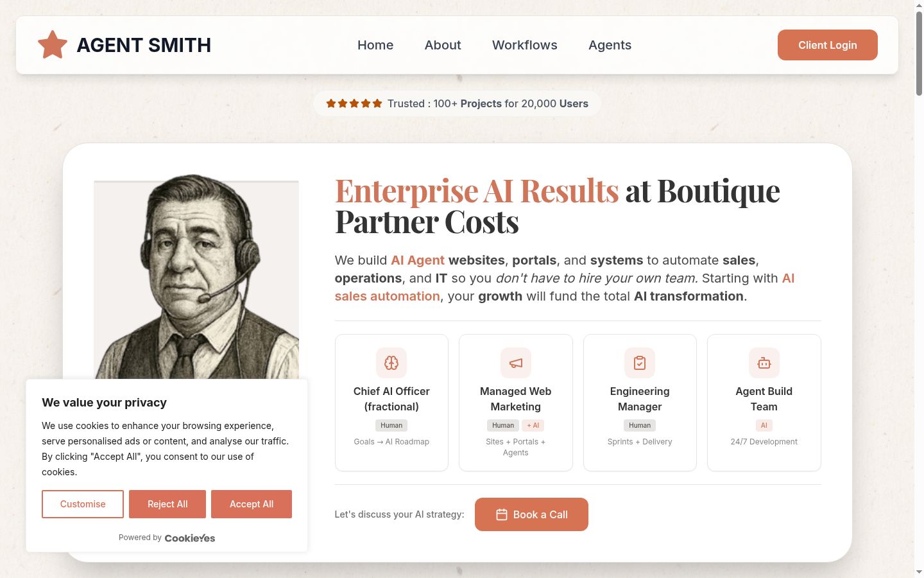Open the Customise cookie settings
This screenshot has width=924, height=578.
[83, 504]
